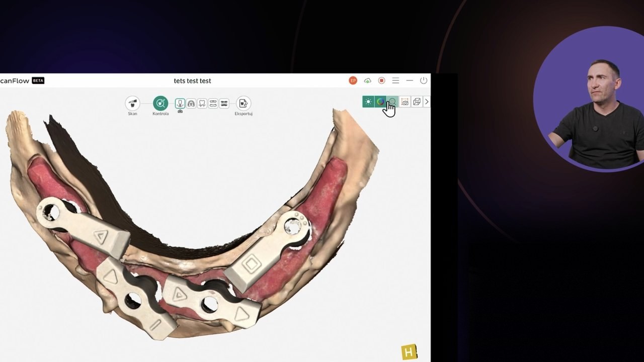
Task: Click the cloud sync status icon
Action: (x=368, y=80)
